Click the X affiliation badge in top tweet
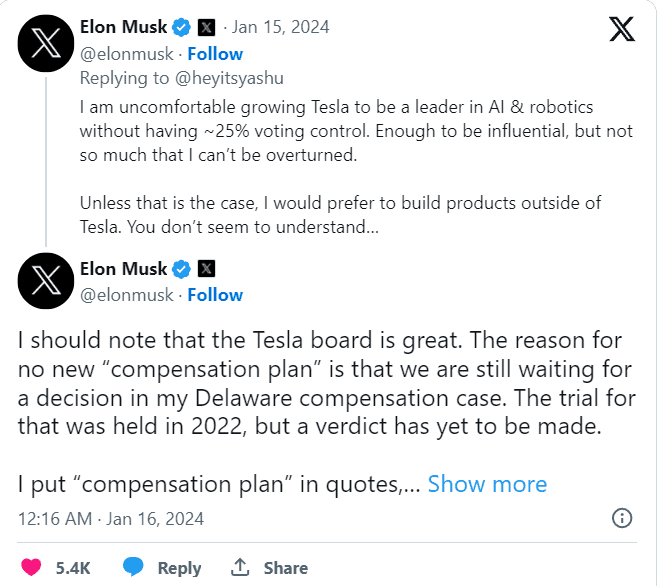The height and width of the screenshot is (586, 670). click(207, 27)
